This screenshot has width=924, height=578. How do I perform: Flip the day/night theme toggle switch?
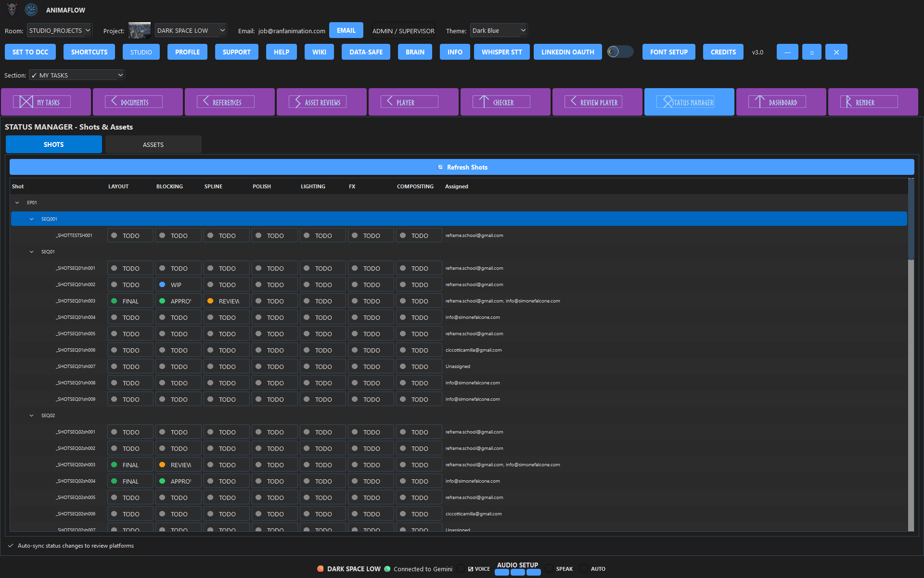click(620, 52)
